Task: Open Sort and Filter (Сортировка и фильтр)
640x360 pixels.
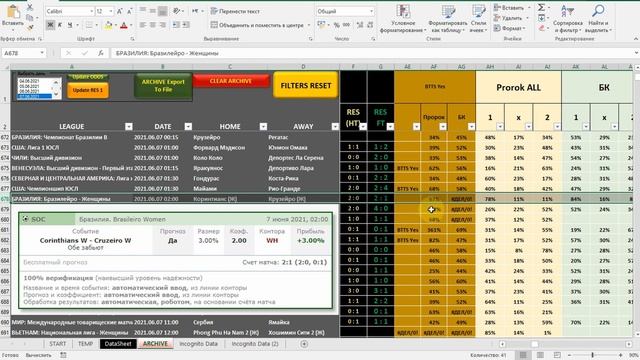Action: [x=568, y=19]
